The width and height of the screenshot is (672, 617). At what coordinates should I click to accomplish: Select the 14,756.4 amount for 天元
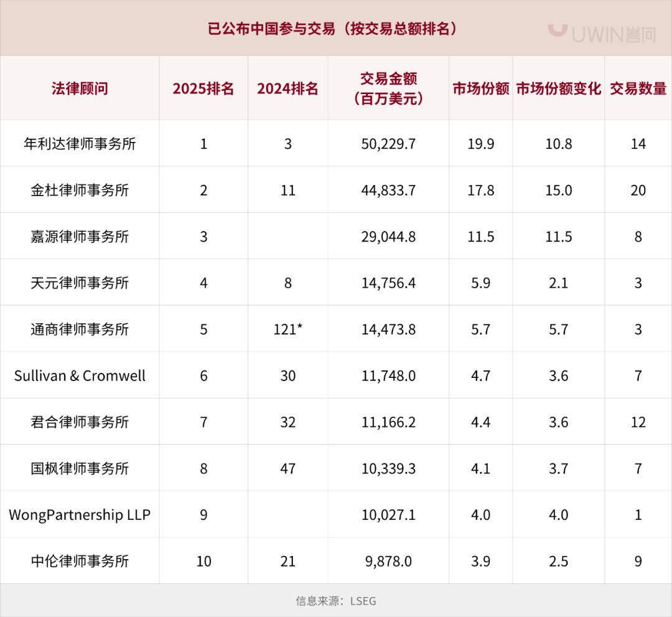click(388, 283)
